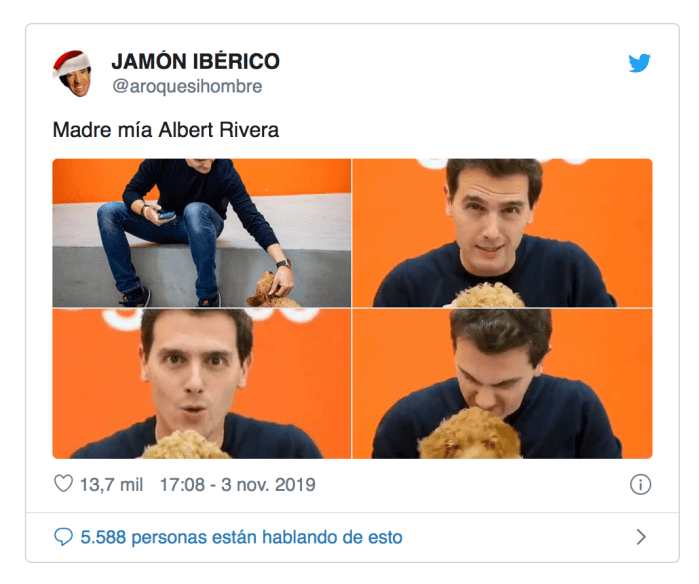Open JAMÓN IBÉRICO profile name
The width and height of the screenshot is (699, 584).
(195, 61)
